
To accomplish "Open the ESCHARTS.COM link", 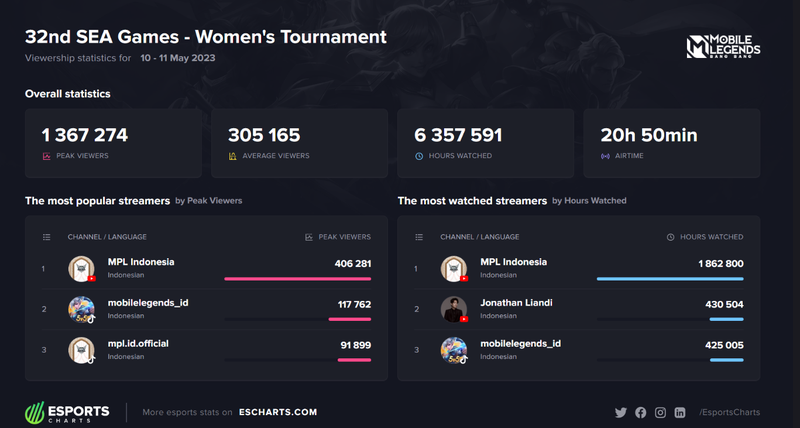I will click(281, 412).
